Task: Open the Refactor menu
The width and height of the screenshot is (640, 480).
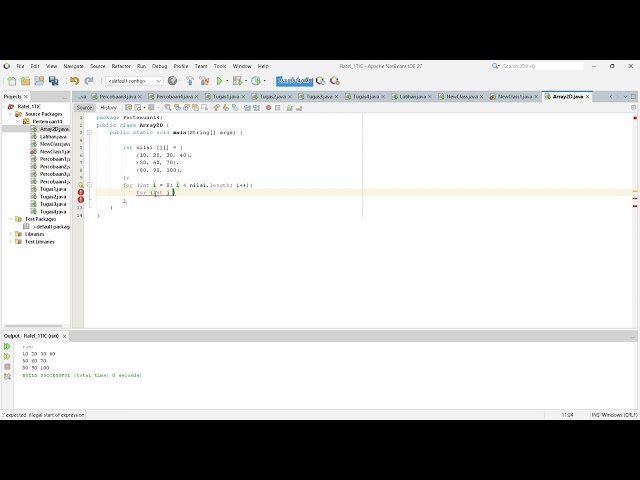Action: click(121, 66)
